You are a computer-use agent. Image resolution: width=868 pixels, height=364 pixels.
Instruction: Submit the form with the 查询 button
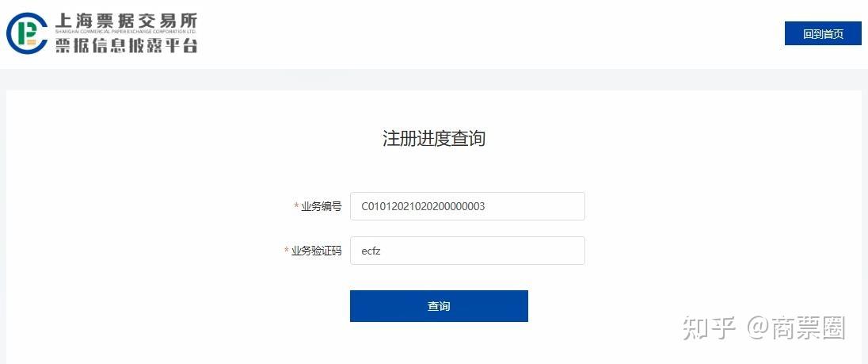[x=439, y=306]
